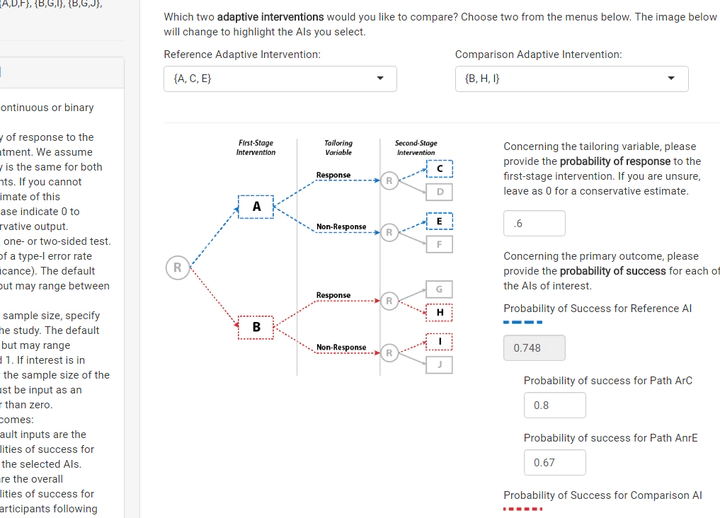Open the Comparison Adaptive Intervention dropdown
Screen dimensions: 720x518
(x=571, y=78)
